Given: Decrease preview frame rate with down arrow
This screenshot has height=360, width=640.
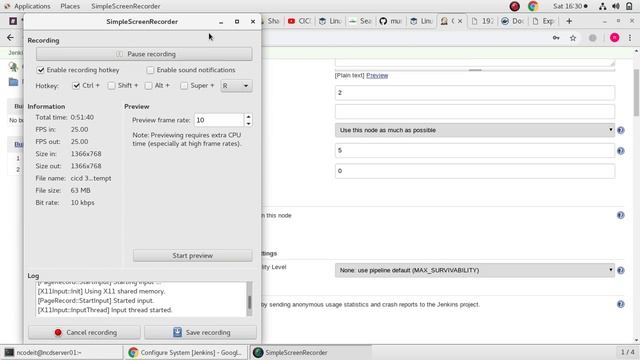Looking at the screenshot, I should click(x=248, y=123).
